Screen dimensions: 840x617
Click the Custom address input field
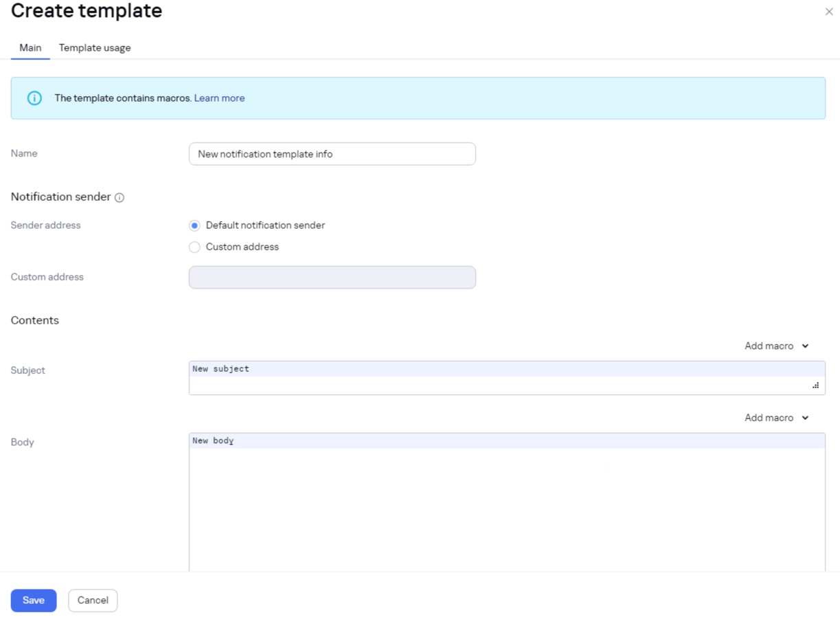(x=332, y=278)
